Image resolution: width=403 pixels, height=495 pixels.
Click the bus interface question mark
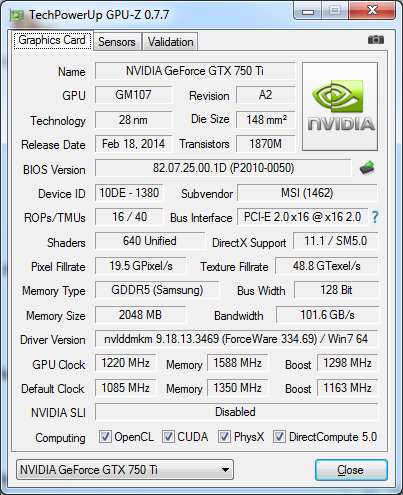[x=375, y=217]
